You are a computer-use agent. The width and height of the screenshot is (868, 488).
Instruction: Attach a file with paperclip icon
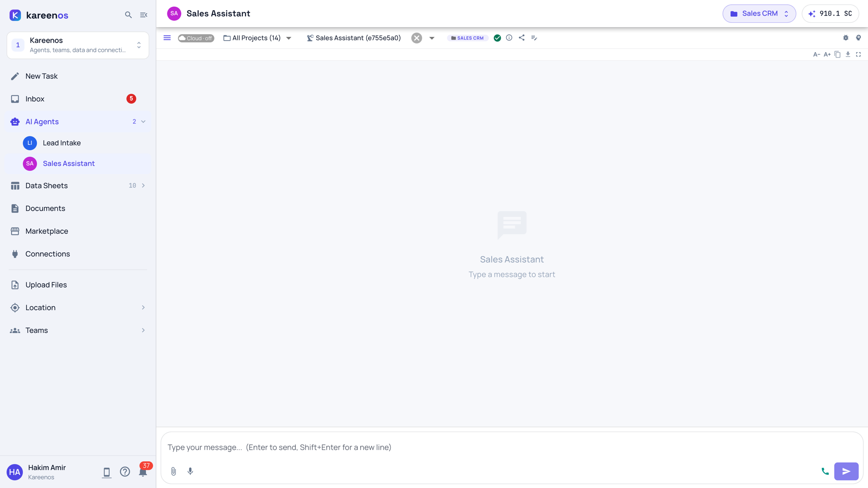click(173, 471)
